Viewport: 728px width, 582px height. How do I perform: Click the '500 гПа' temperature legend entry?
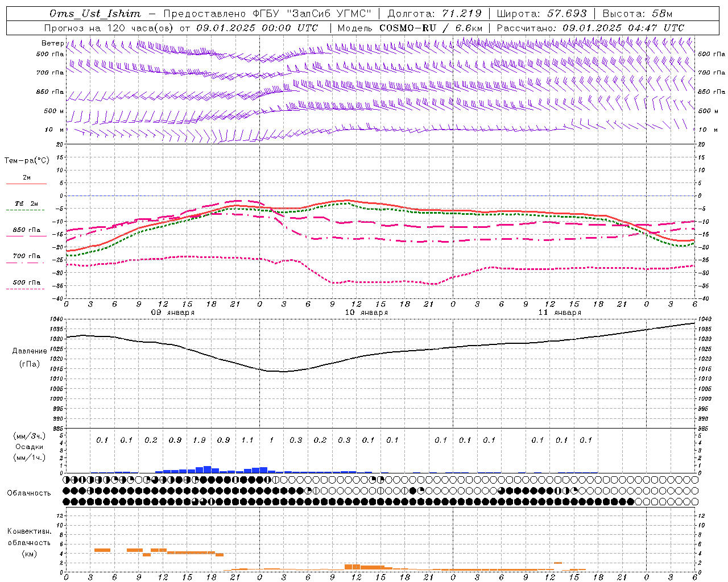(x=27, y=282)
